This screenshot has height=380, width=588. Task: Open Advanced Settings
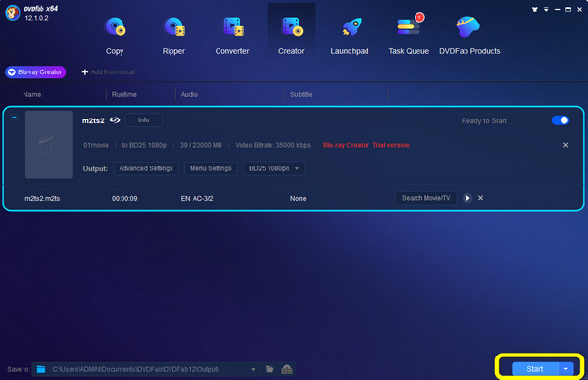(x=146, y=168)
